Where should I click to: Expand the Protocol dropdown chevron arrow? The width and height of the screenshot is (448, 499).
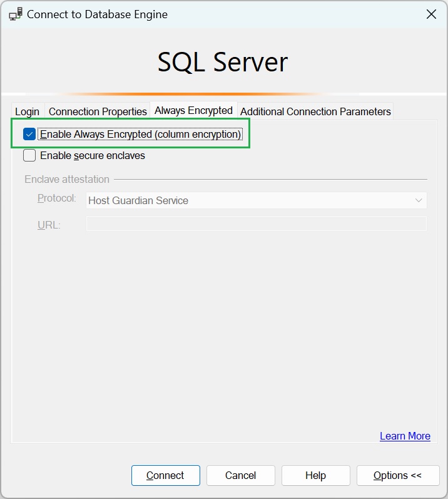coord(419,200)
